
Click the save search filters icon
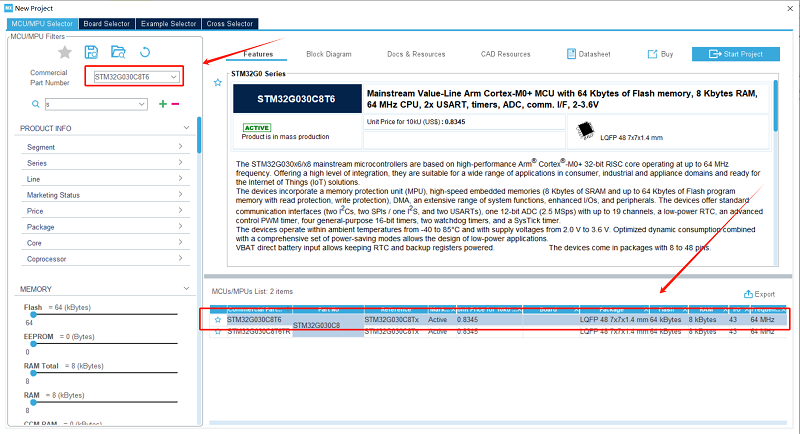click(x=92, y=52)
